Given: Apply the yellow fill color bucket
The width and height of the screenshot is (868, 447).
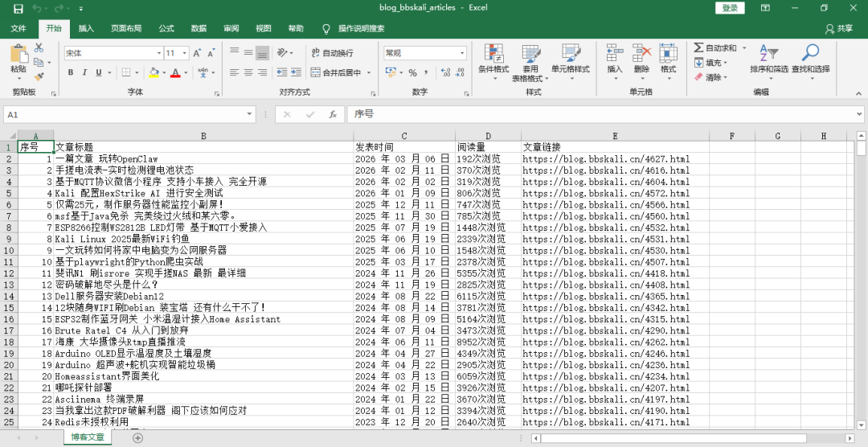Looking at the screenshot, I should (154, 72).
